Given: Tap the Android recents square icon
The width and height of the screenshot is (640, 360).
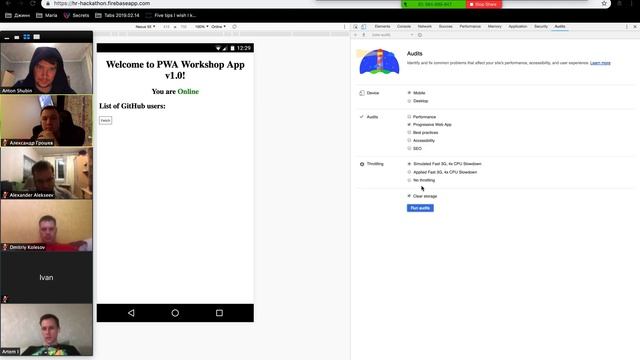Looking at the screenshot, I should point(219,313).
